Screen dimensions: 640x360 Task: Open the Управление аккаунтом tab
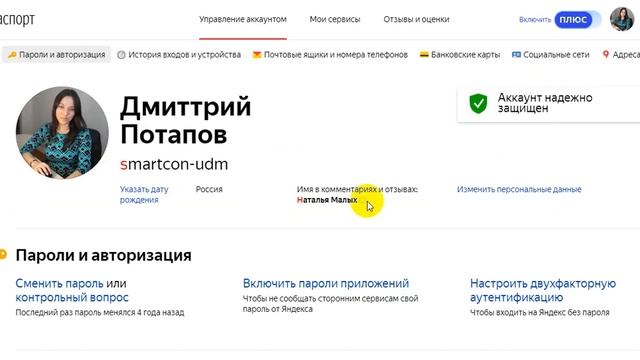click(243, 19)
